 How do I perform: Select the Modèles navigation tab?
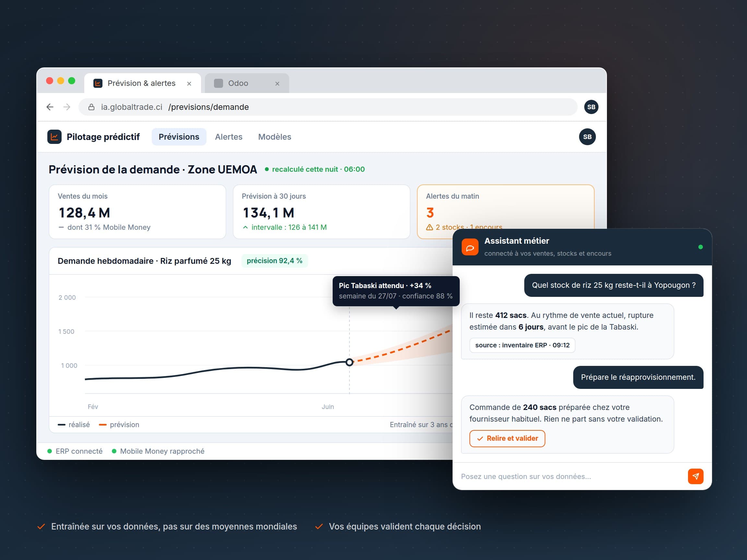[275, 137]
